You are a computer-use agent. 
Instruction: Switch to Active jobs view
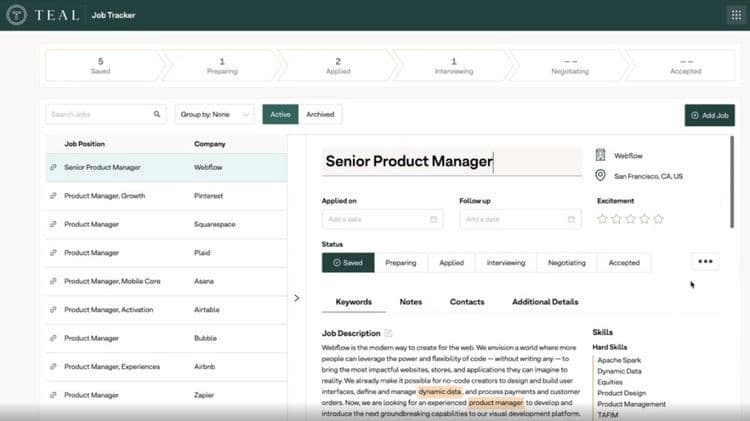click(280, 115)
